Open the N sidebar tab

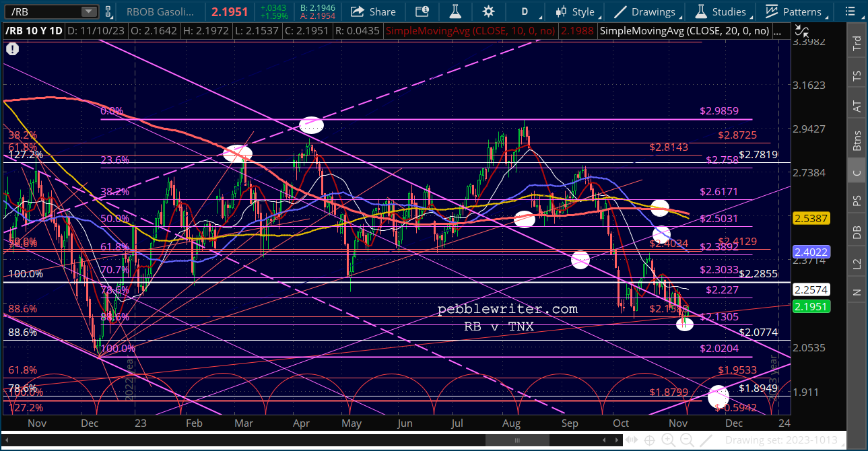[857, 292]
